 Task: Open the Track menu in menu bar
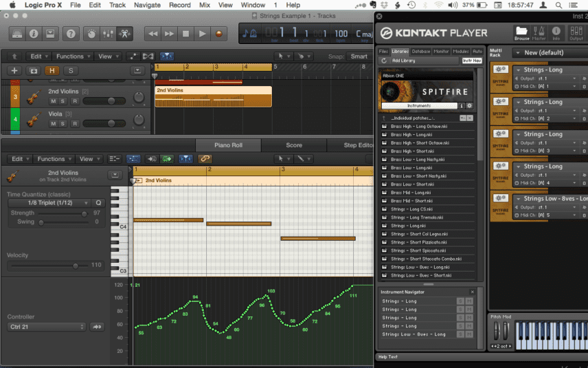click(x=117, y=5)
